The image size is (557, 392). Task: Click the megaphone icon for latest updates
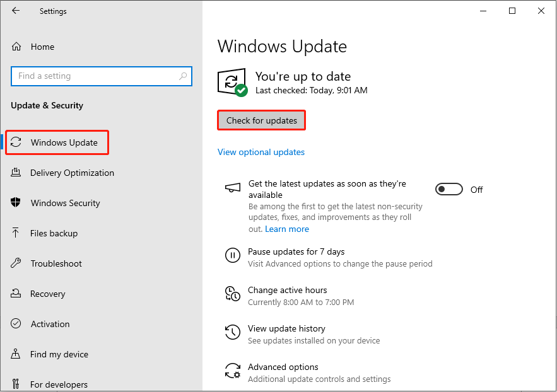(x=233, y=187)
